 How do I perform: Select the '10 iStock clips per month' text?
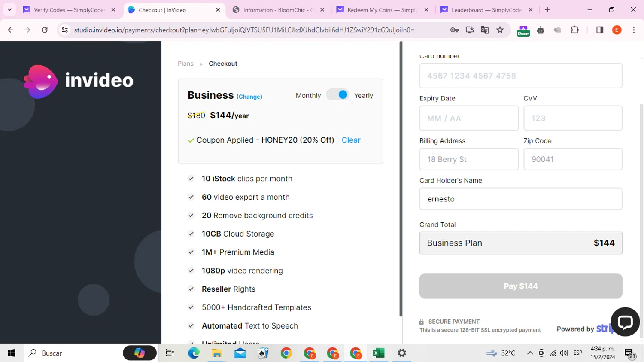pos(247,179)
